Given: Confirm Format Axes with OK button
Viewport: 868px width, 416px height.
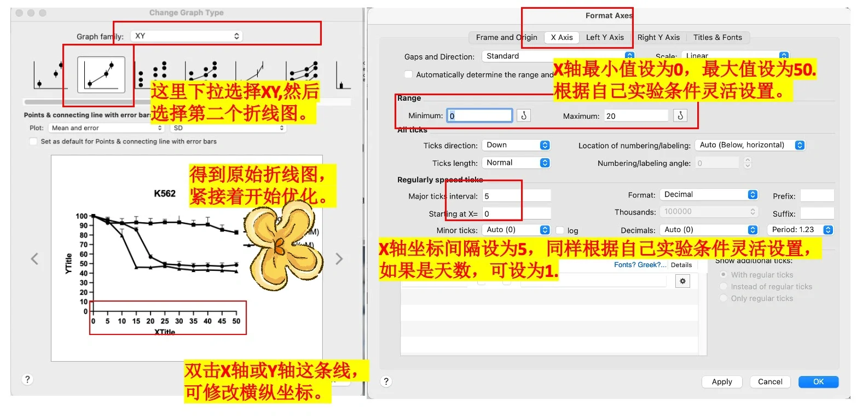Looking at the screenshot, I should [818, 382].
